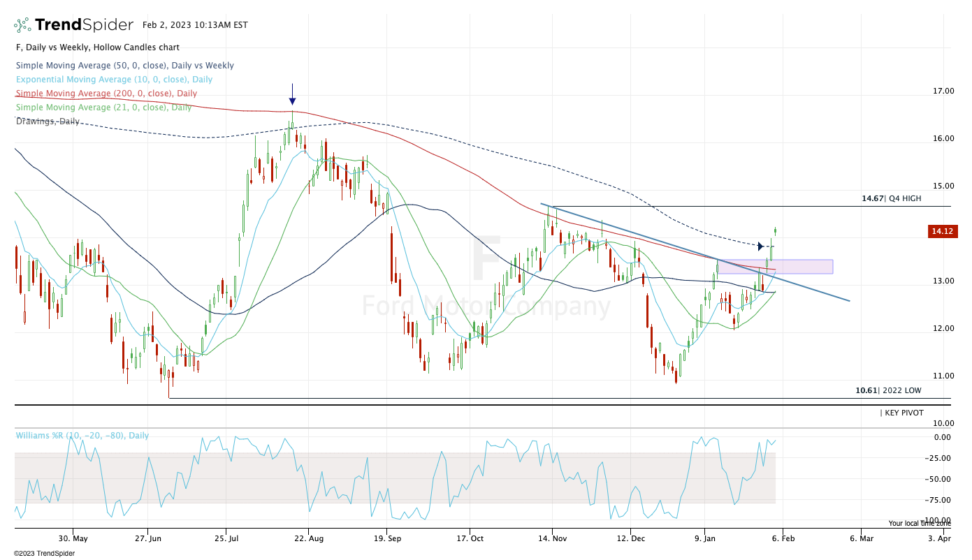Click the blue down arrow above the August peak
Image resolution: width=972 pixels, height=560 pixels.
coord(292,94)
